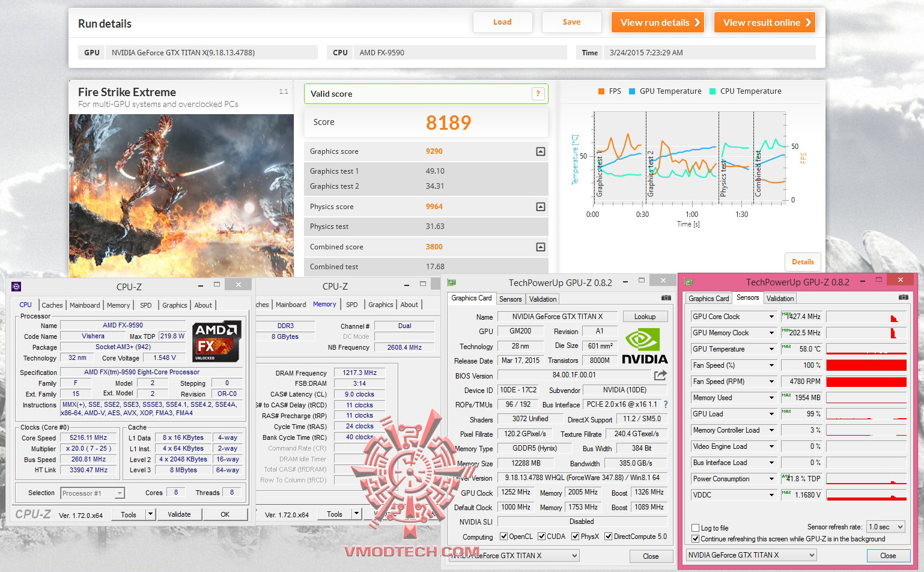
Task: Click OK button in left CPU-Z window
Action: [225, 514]
